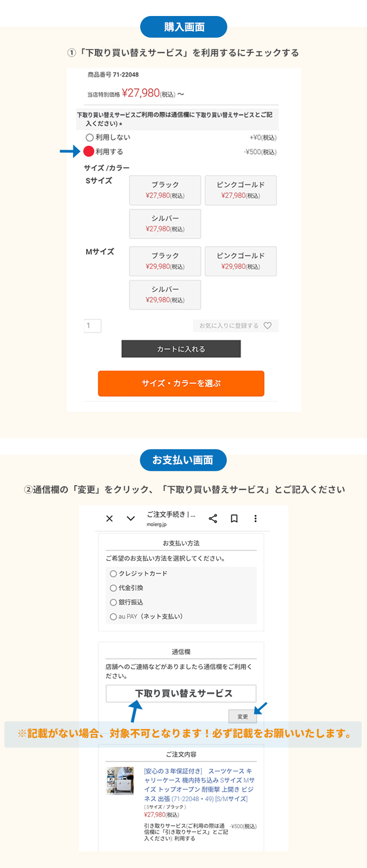Choose 代金引換 payment method
The height and width of the screenshot is (868, 367).
(x=113, y=588)
